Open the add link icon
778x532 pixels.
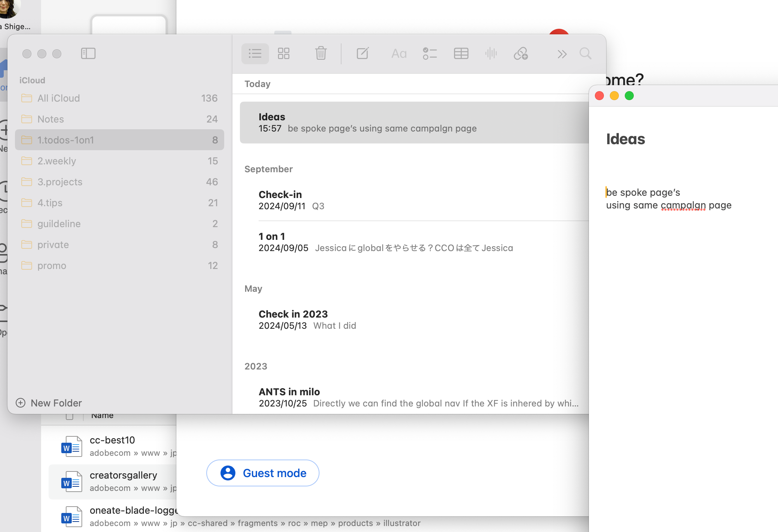(521, 53)
